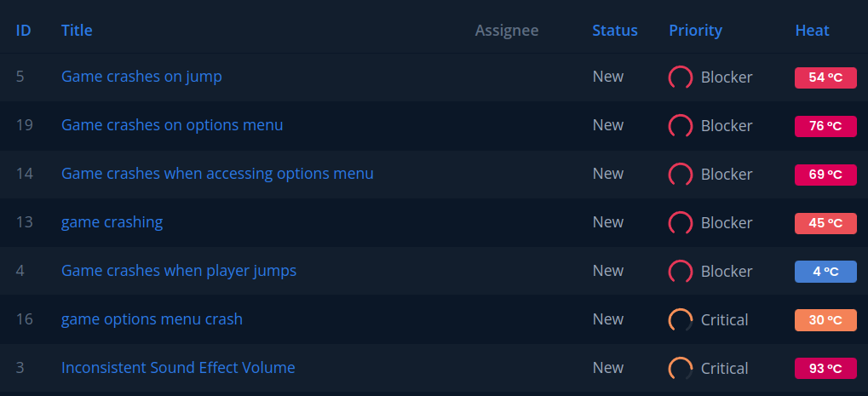Viewport: 868px width, 396px height.
Task: Click the Blocker priority icon for 'game crashing'
Action: 680,223
